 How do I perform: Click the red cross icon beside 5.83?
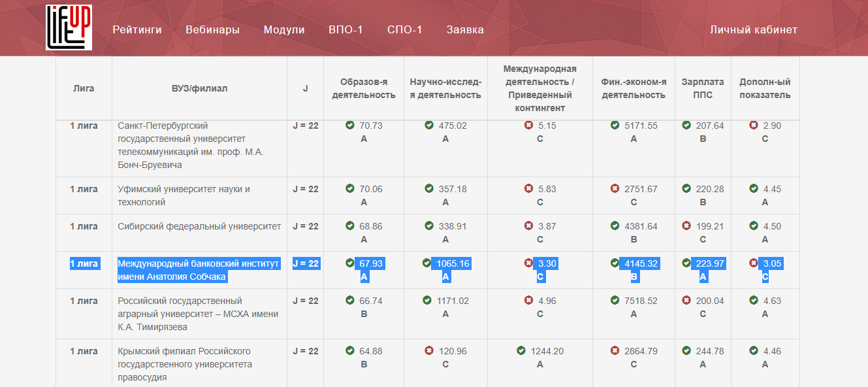(x=528, y=189)
